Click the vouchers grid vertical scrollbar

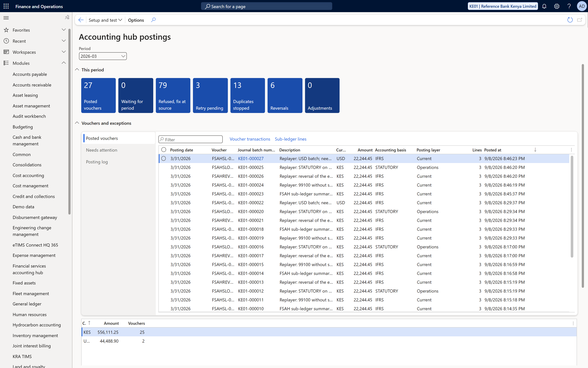coord(572,207)
